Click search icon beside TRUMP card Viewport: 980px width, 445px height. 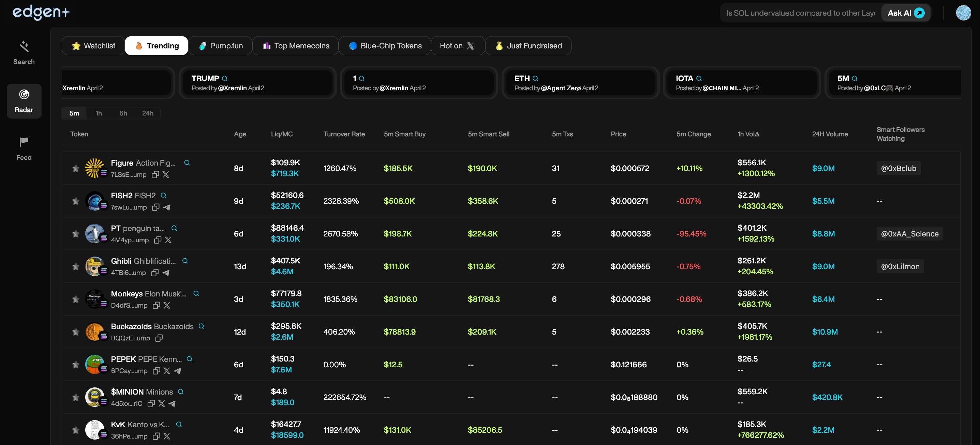tap(225, 78)
